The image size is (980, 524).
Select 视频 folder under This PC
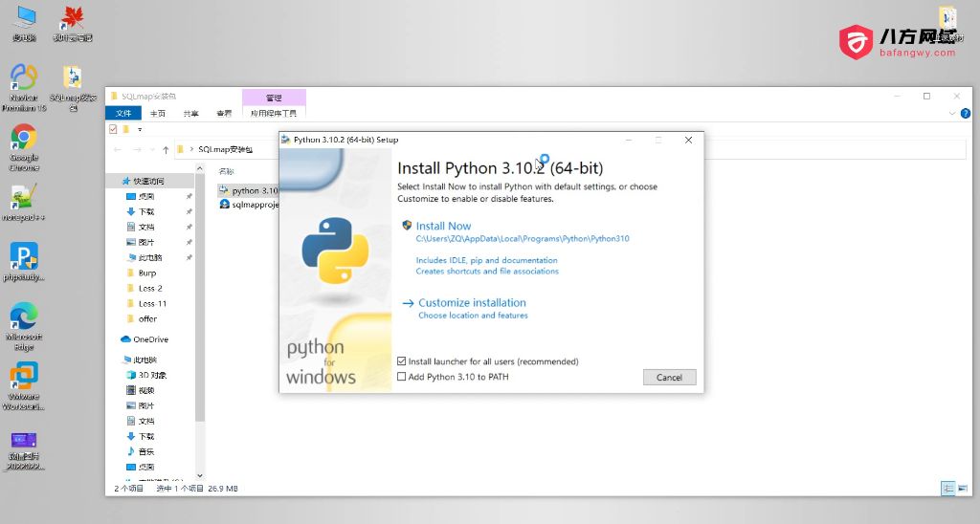click(141, 390)
